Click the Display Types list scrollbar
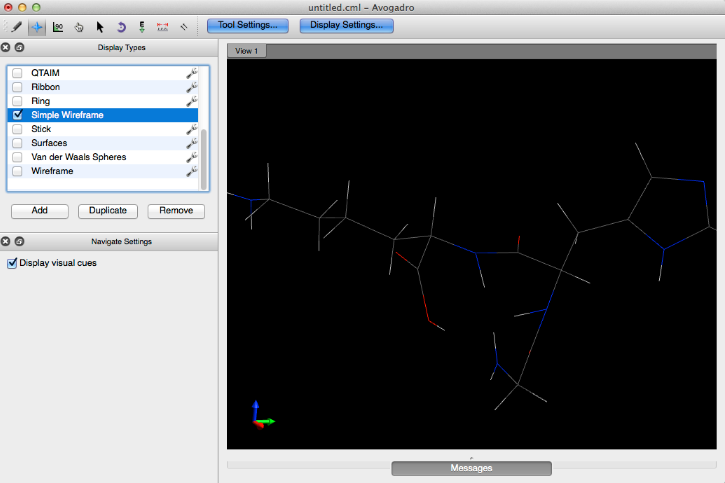This screenshot has height=483, width=725. [x=204, y=157]
